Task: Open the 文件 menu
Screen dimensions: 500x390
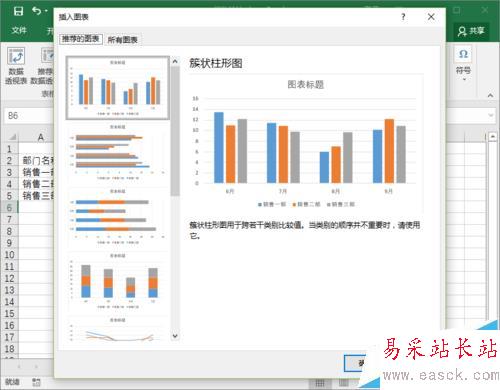Action: 19,31
